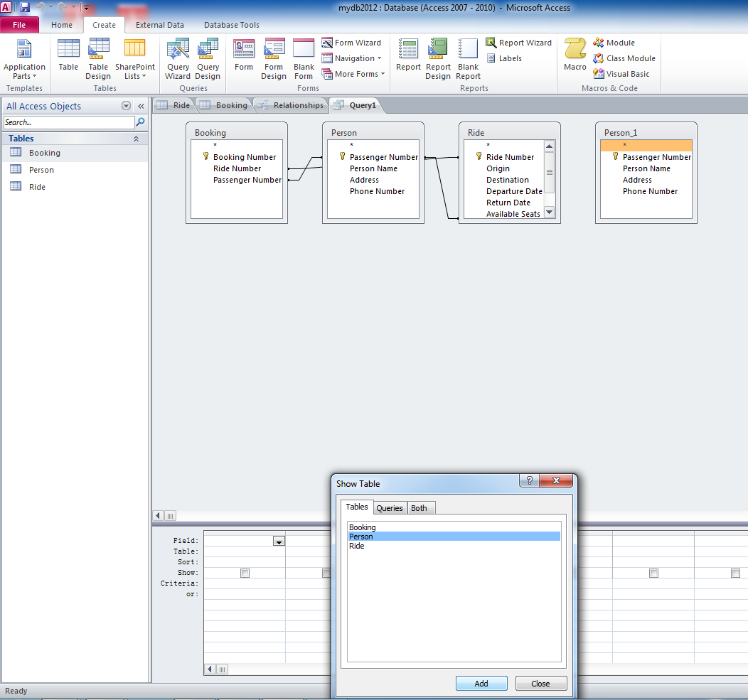Open the Navigation forms dropdown
This screenshot has width=748, height=700.
click(352, 58)
